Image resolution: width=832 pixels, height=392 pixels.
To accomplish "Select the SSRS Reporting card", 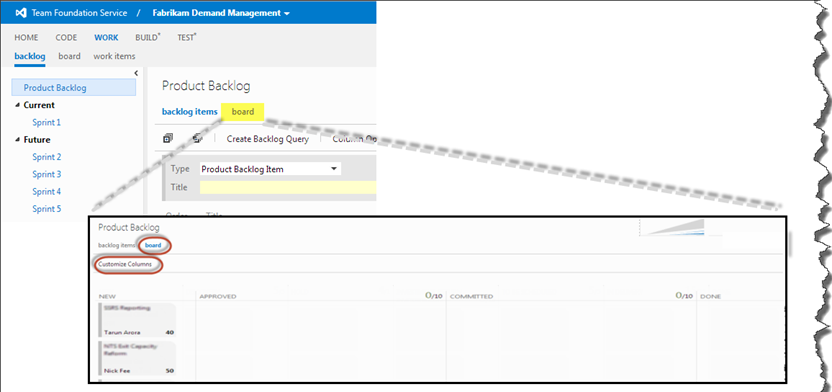I will coord(137,320).
